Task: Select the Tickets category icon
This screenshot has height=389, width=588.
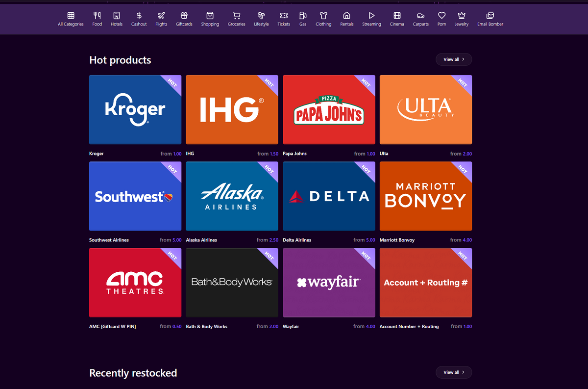Action: tap(284, 16)
